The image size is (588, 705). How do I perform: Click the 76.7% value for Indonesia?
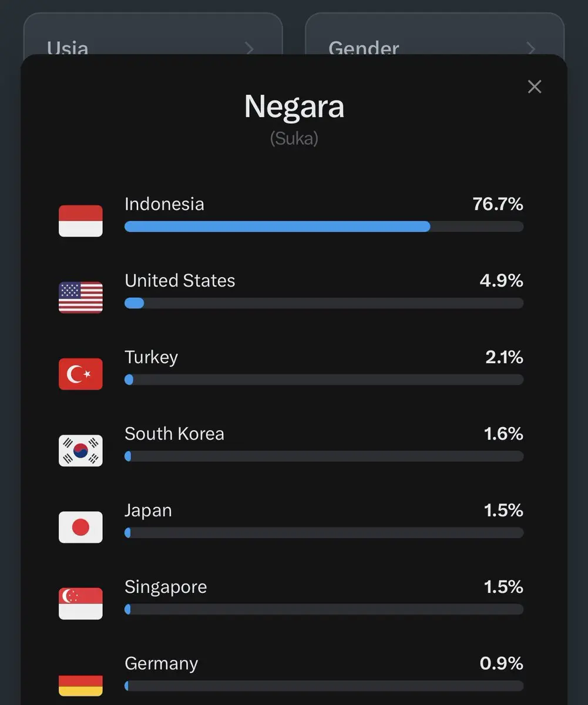(x=498, y=204)
